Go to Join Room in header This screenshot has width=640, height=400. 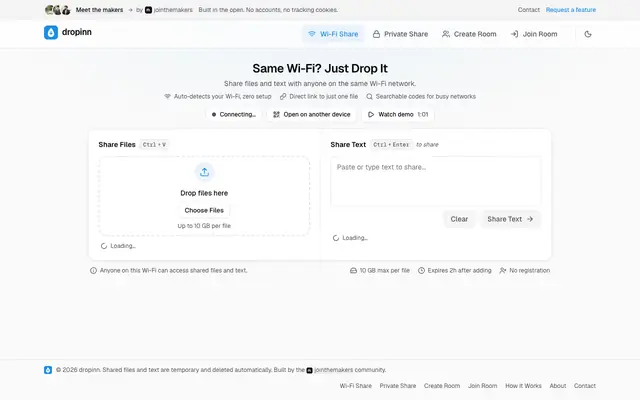533,34
